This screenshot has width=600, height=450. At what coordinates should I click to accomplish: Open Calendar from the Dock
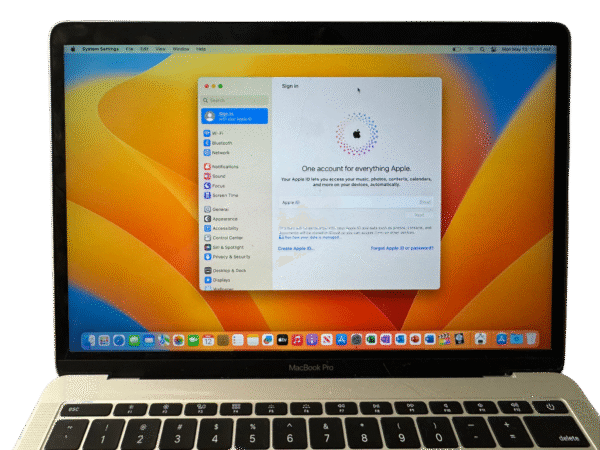tap(208, 340)
